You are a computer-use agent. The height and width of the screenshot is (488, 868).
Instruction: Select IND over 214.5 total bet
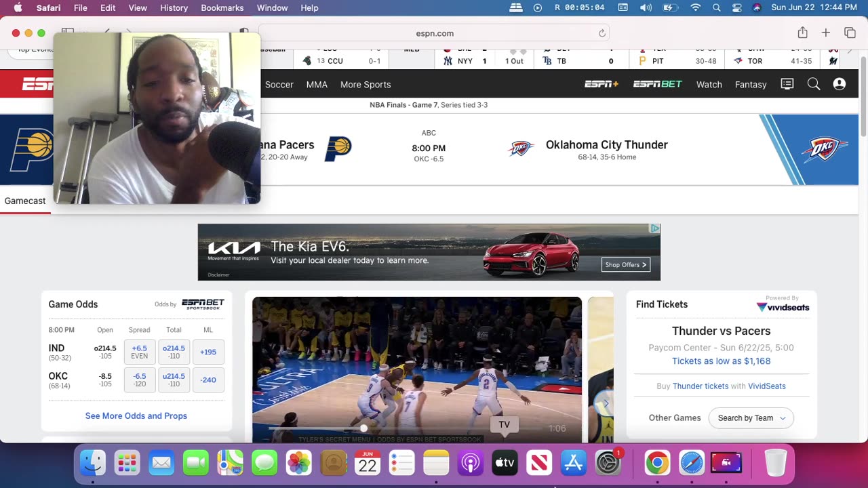(174, 352)
